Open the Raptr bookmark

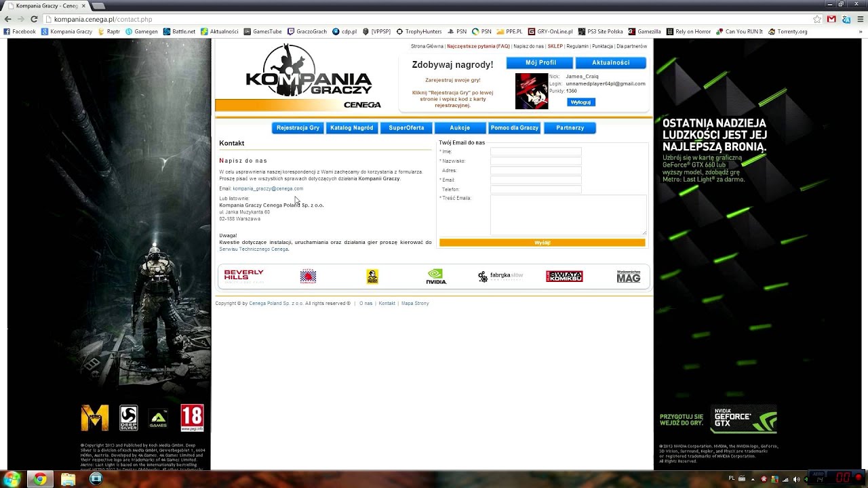(109, 32)
